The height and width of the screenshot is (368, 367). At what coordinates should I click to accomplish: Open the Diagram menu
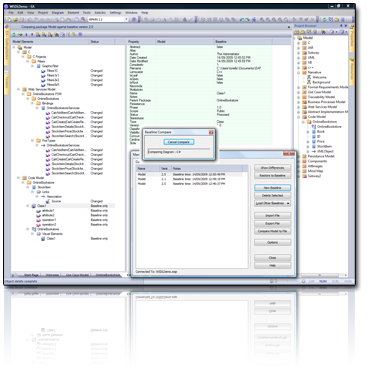coord(58,13)
